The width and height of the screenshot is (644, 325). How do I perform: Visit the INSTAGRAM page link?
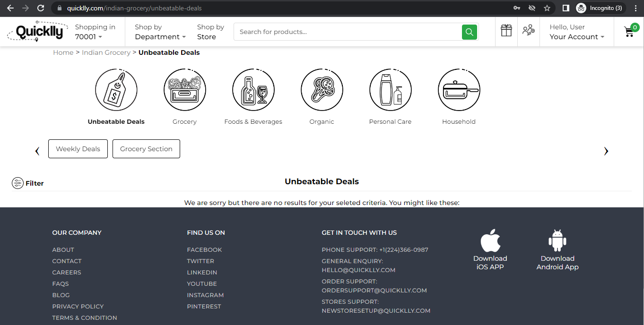pos(205,295)
